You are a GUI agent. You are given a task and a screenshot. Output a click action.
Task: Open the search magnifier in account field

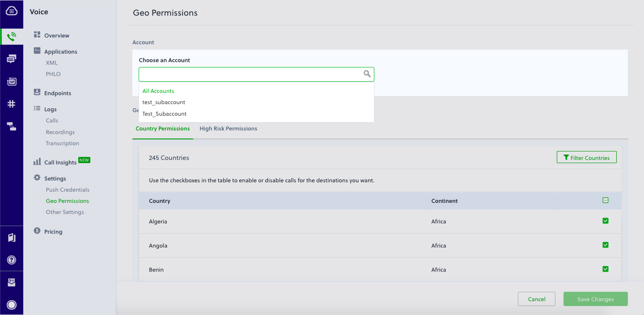click(367, 74)
